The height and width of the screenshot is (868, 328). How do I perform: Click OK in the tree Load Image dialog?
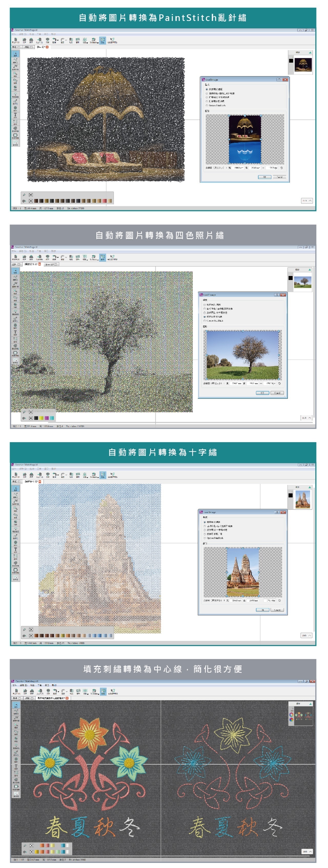pos(262,393)
